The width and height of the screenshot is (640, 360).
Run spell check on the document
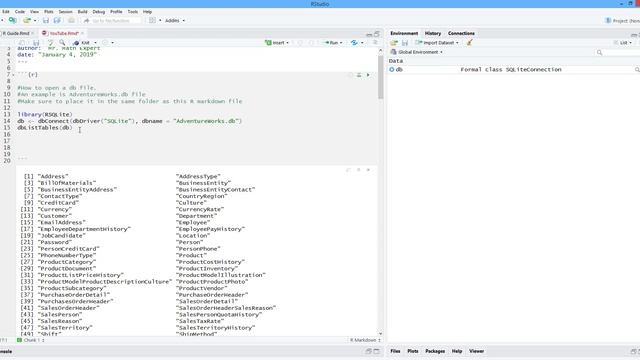coord(51,43)
